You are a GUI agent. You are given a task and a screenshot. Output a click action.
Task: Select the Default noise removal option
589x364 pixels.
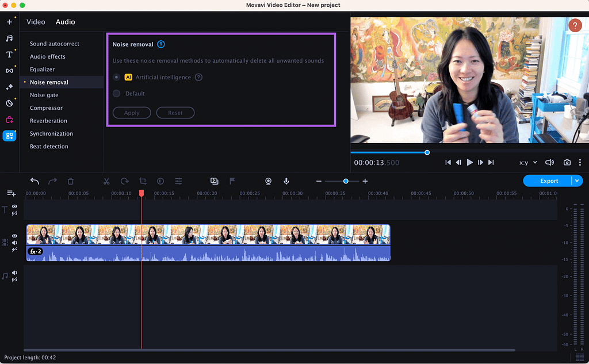point(117,93)
